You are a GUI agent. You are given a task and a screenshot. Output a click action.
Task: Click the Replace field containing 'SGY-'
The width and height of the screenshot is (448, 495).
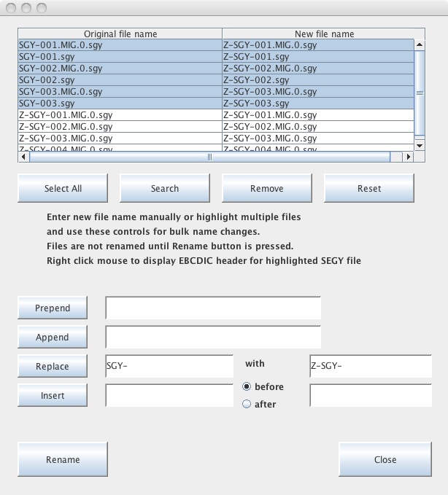[169, 367]
